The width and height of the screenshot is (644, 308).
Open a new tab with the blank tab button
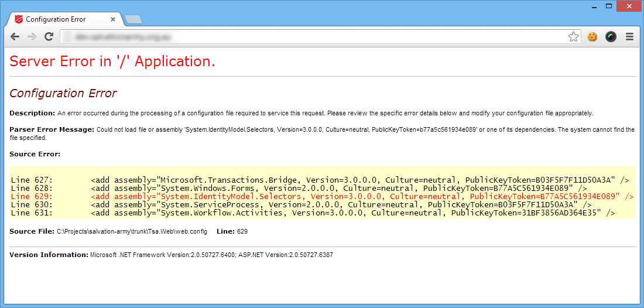click(133, 19)
